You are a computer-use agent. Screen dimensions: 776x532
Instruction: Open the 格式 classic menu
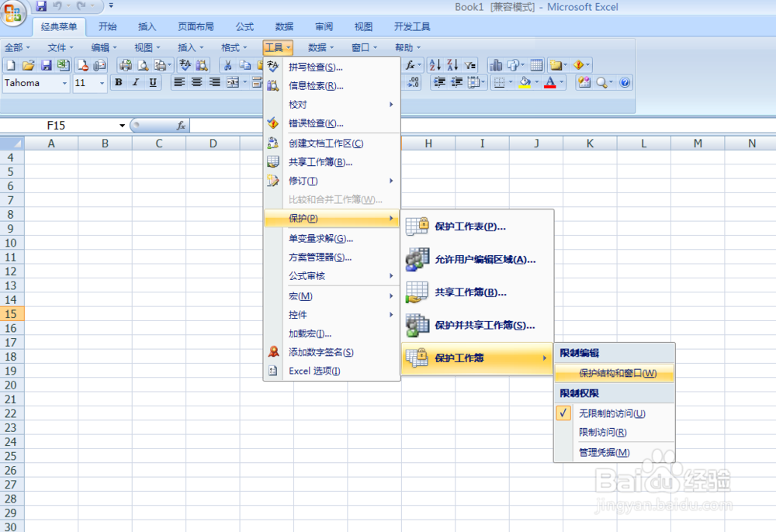click(x=234, y=47)
